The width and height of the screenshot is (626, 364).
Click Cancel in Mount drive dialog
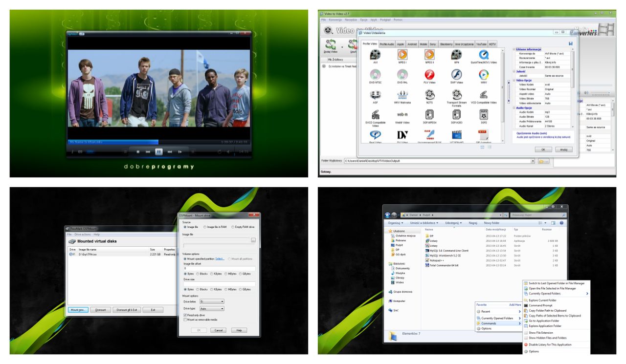coord(218,330)
